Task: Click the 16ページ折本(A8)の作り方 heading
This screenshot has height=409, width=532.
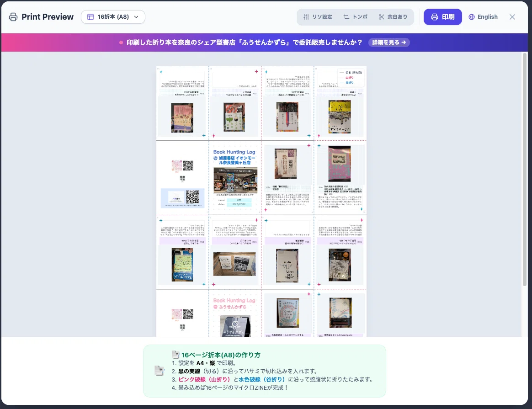Action: pos(221,355)
